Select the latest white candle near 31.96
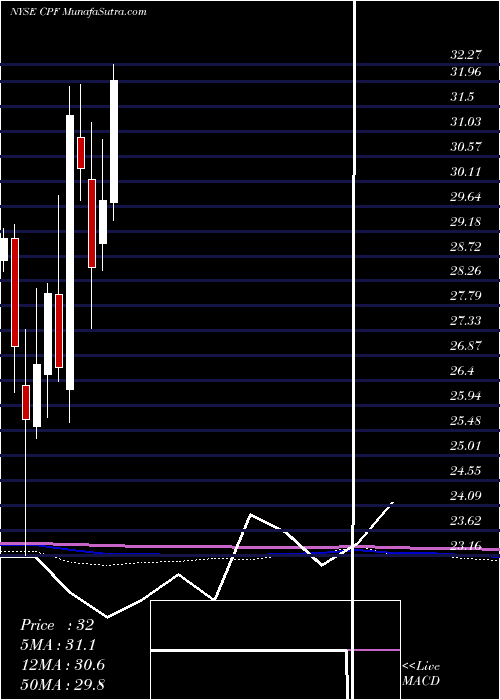500x700 pixels. point(114,142)
